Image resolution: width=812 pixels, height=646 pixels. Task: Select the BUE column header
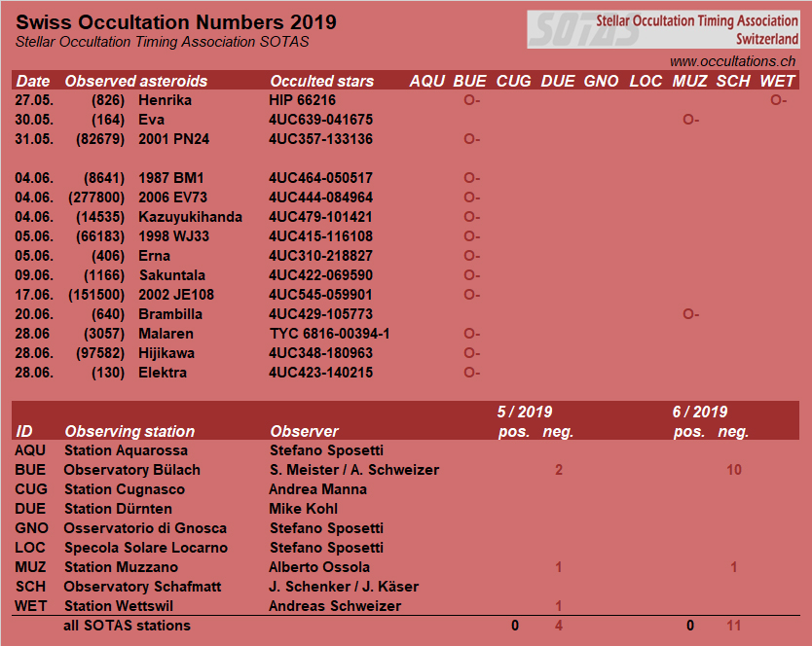tap(469, 81)
